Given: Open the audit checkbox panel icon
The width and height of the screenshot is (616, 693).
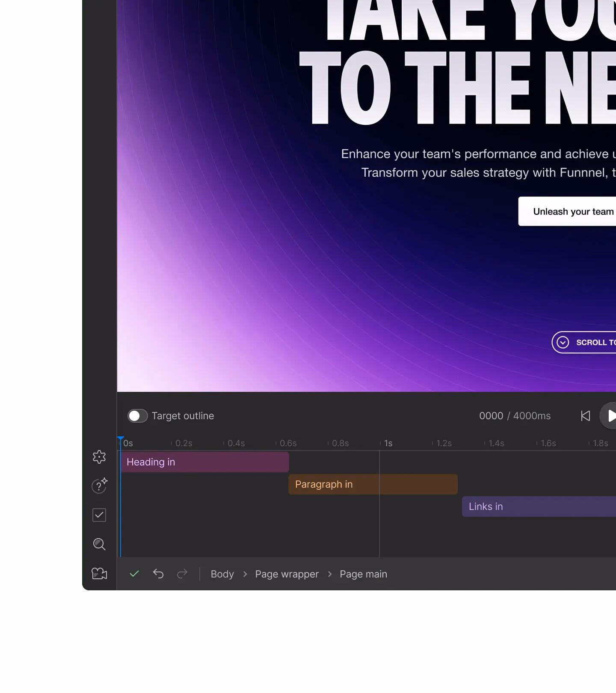Looking at the screenshot, I should point(99,515).
